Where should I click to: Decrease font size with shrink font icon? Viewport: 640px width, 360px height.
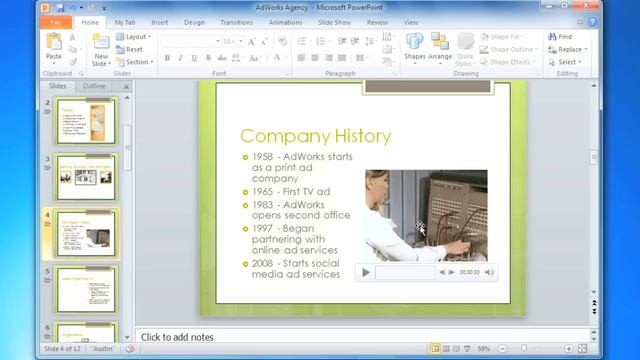coord(264,41)
